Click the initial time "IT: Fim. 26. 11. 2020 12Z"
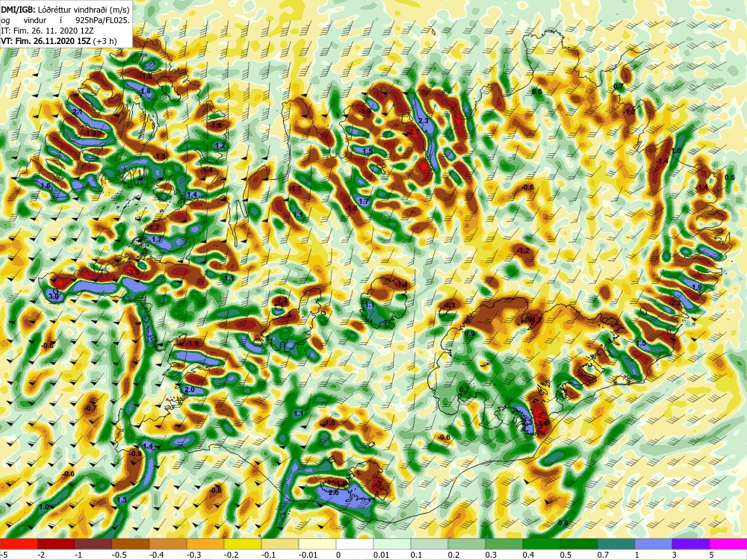Viewport: 747px width, 560px height. 47,31
